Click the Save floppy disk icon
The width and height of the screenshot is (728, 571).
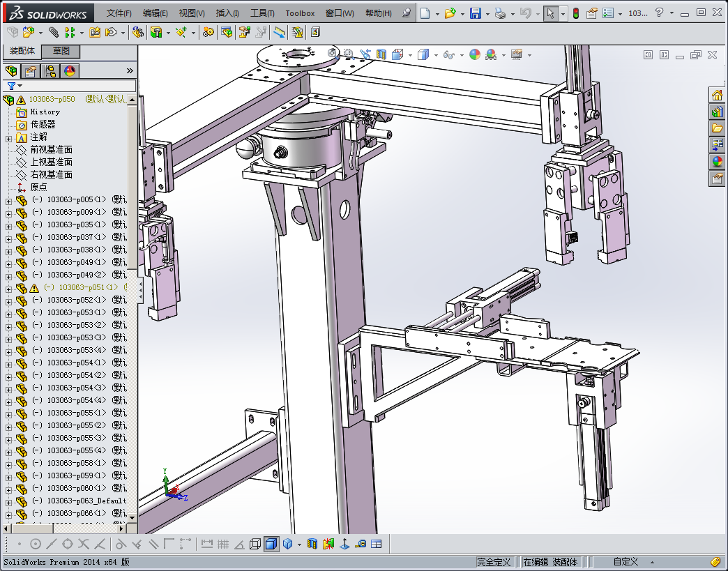click(475, 13)
